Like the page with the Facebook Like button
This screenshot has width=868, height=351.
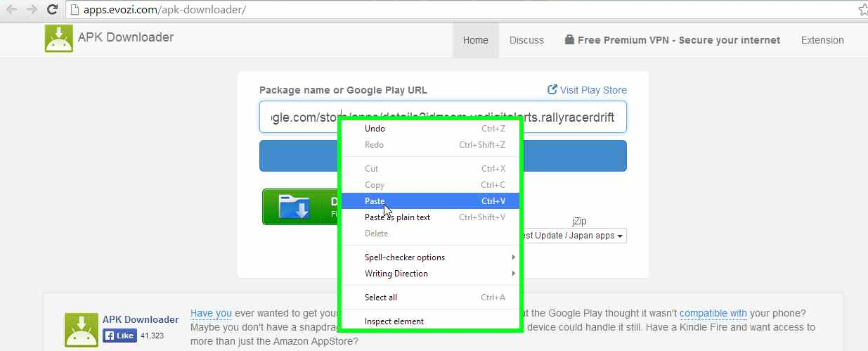pyautogui.click(x=120, y=336)
